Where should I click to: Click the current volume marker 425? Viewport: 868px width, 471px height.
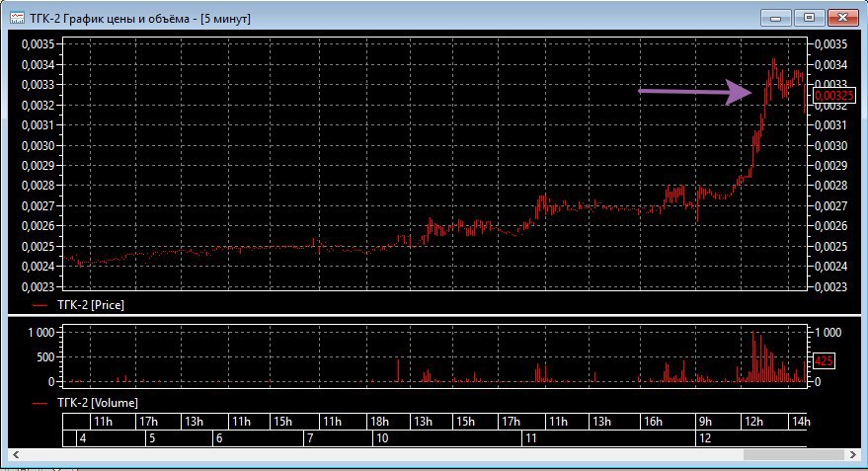824,361
